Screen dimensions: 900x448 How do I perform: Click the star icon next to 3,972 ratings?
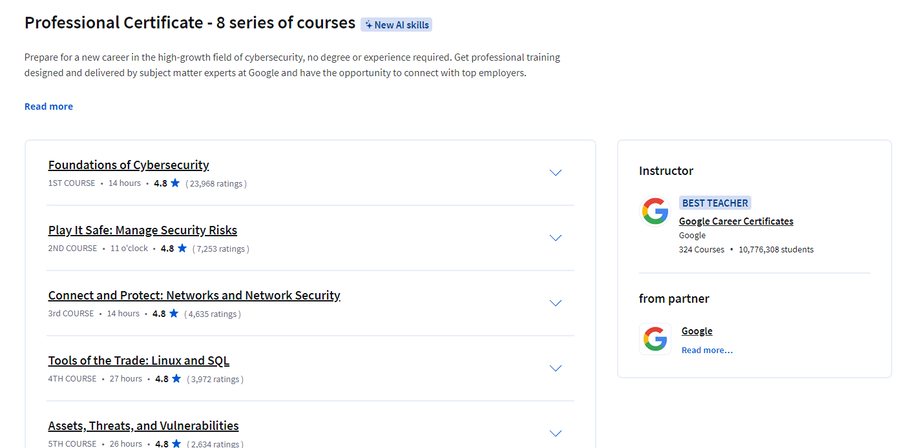[x=176, y=379]
